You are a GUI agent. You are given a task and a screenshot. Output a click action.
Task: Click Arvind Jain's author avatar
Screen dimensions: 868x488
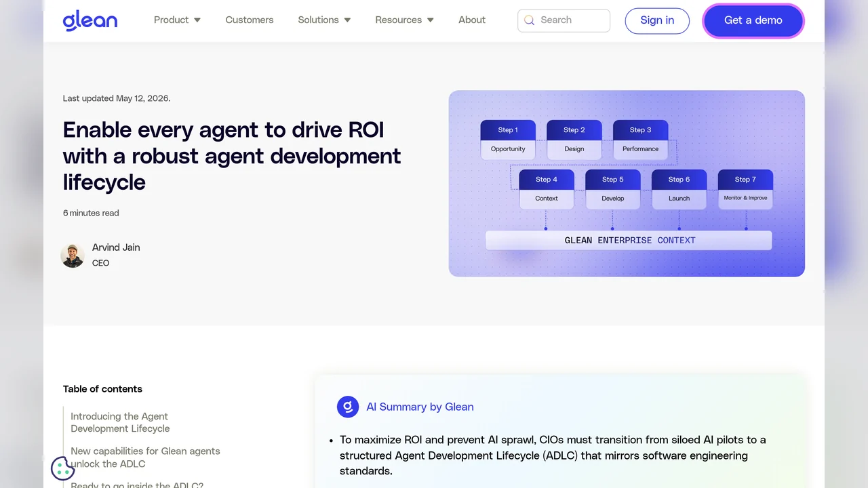point(73,256)
